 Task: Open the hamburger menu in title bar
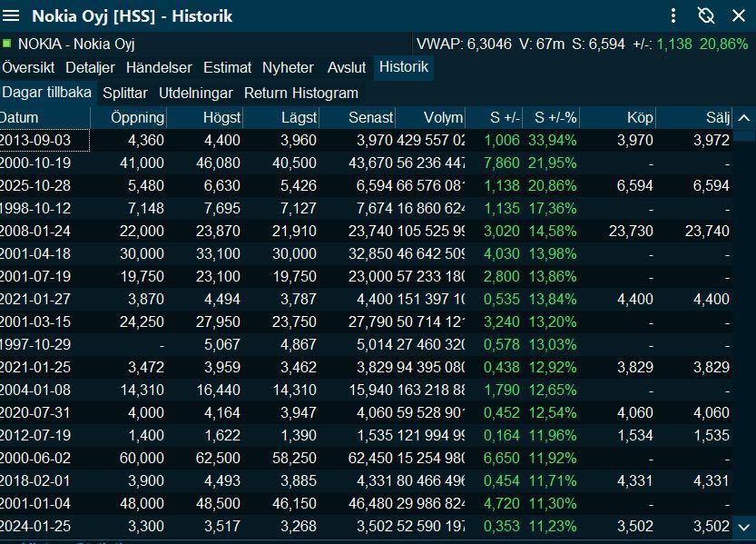12,16
